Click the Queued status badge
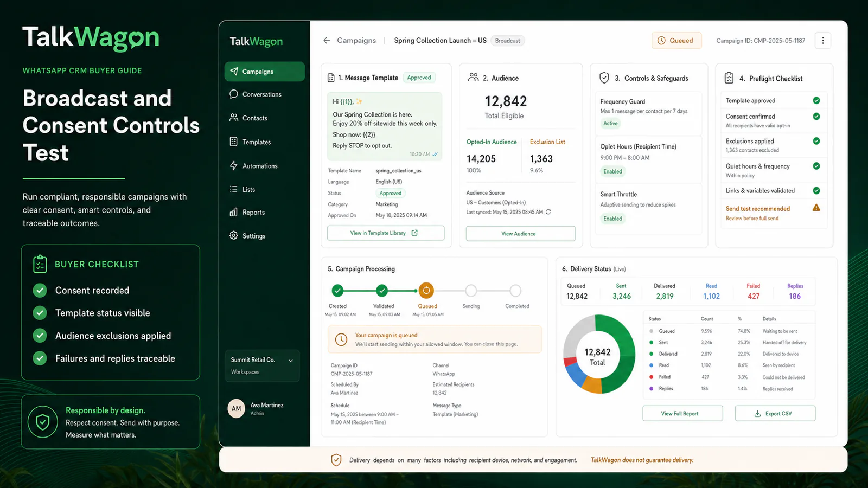 point(676,41)
